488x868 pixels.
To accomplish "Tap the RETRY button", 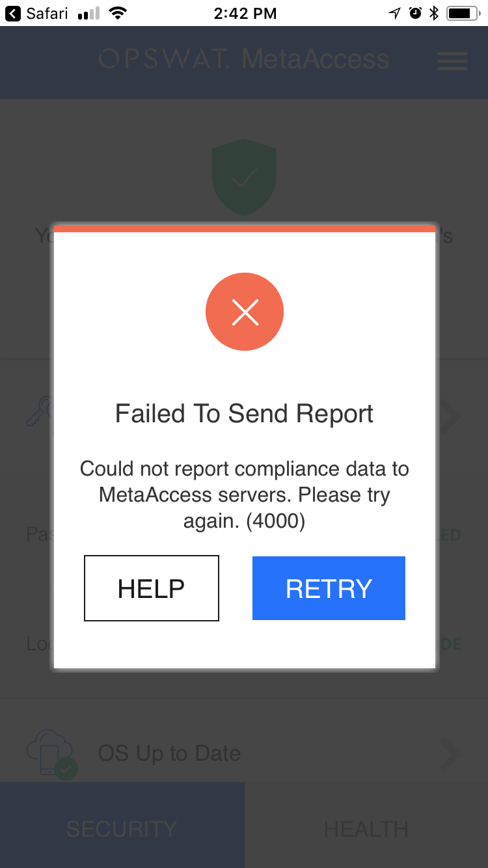I will point(329,588).
